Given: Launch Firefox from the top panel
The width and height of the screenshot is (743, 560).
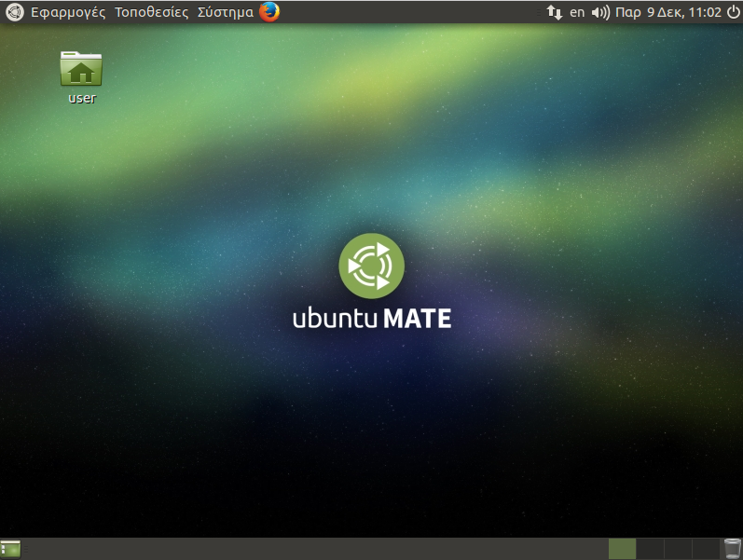Looking at the screenshot, I should pyautogui.click(x=269, y=12).
